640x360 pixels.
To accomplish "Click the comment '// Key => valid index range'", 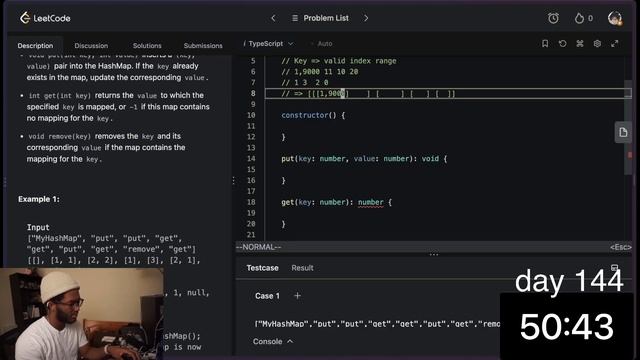I will 339,61.
